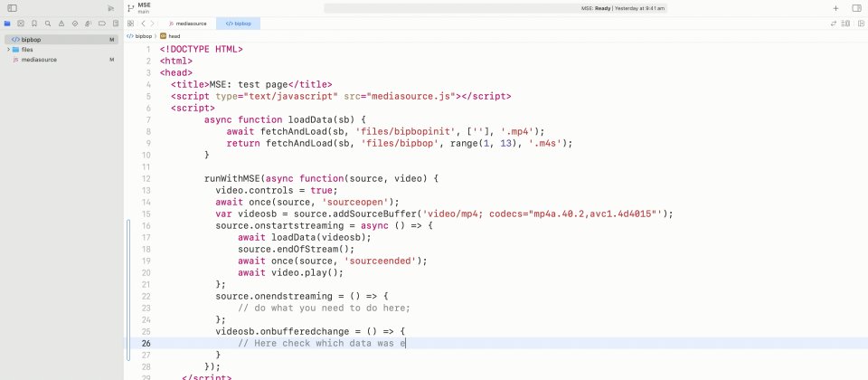Viewport: 868px width, 380px height.
Task: Click the opening <head> tag line
Action: [x=176, y=73]
